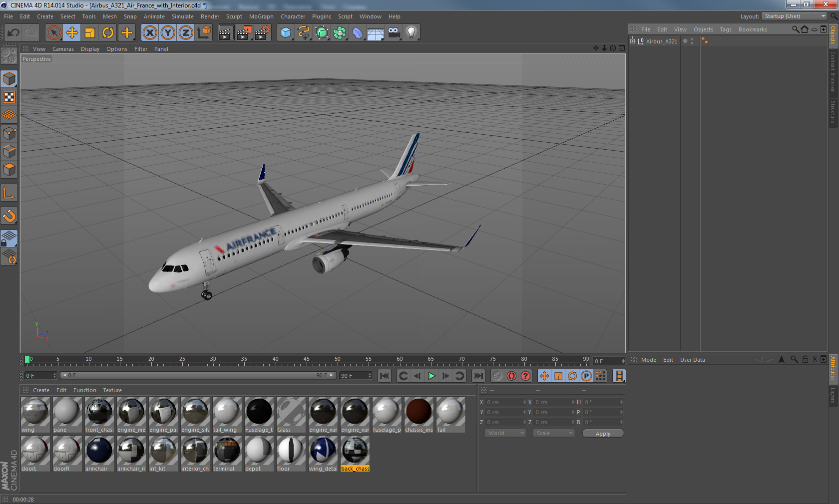Activate the Rotate tool
This screenshot has width=839, height=504.
[108, 33]
